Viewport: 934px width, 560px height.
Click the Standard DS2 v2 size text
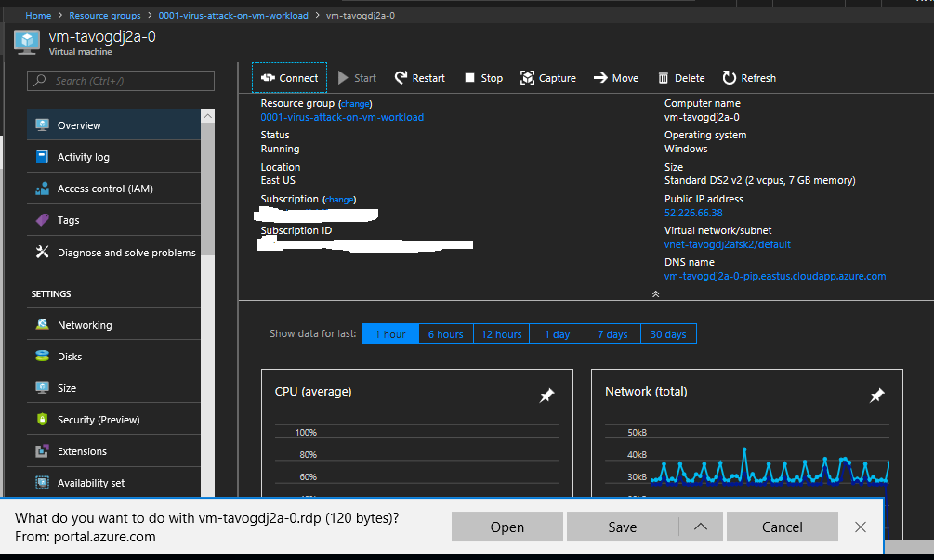759,180
